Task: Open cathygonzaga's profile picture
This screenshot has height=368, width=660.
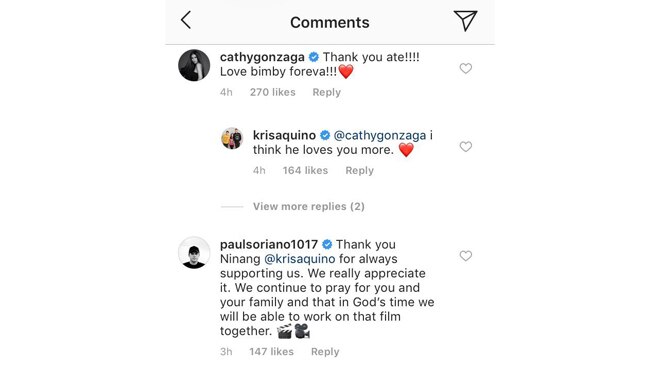Action: point(194,65)
